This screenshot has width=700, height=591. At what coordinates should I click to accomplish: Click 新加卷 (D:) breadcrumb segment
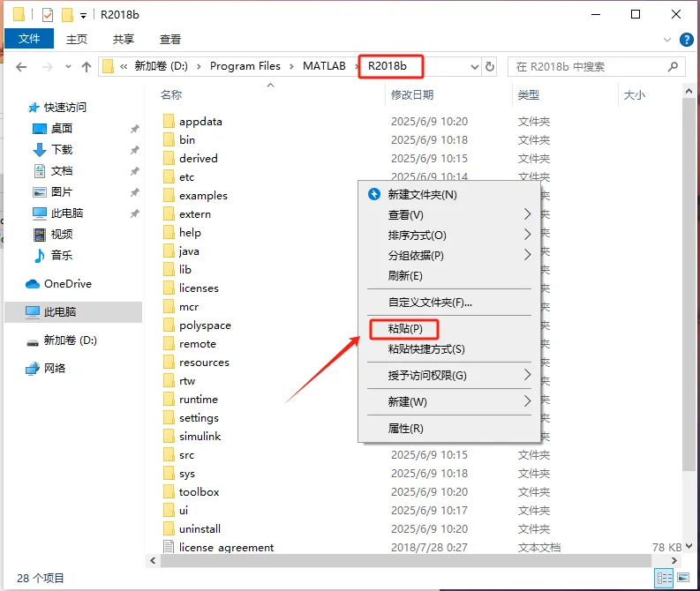pyautogui.click(x=162, y=66)
